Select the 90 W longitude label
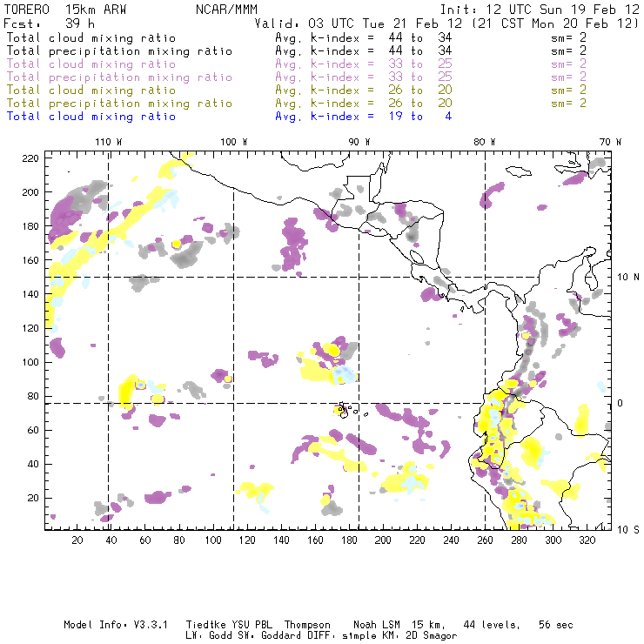The height and width of the screenshot is (644, 644). [359, 141]
